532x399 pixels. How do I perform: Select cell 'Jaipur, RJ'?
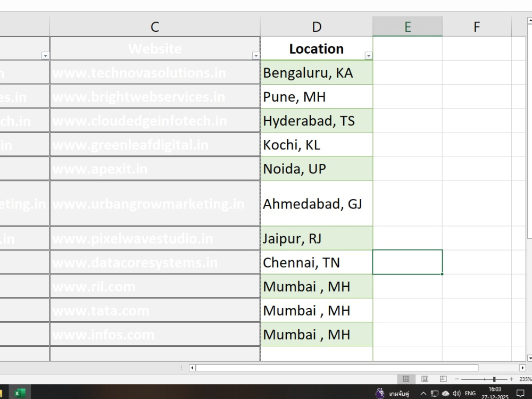[317, 238]
